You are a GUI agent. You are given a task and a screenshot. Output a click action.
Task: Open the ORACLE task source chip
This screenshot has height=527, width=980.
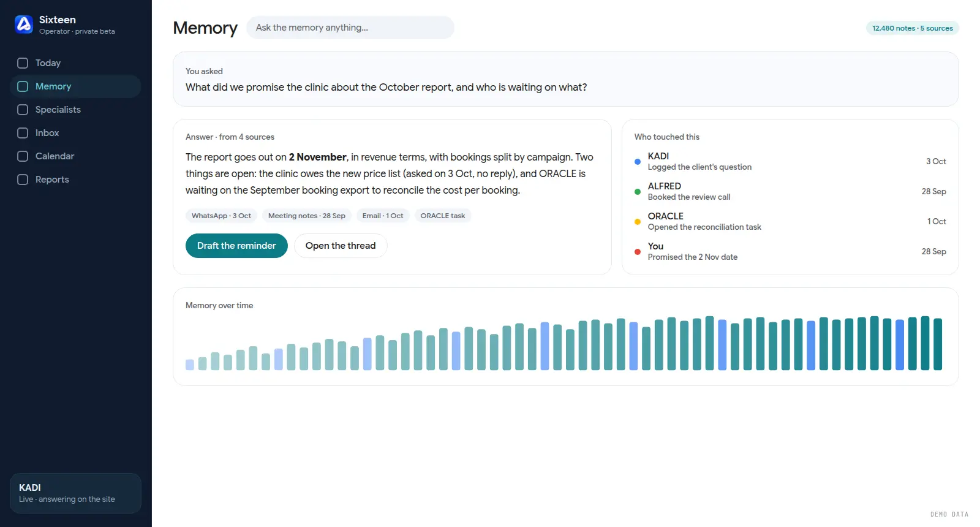pos(443,216)
